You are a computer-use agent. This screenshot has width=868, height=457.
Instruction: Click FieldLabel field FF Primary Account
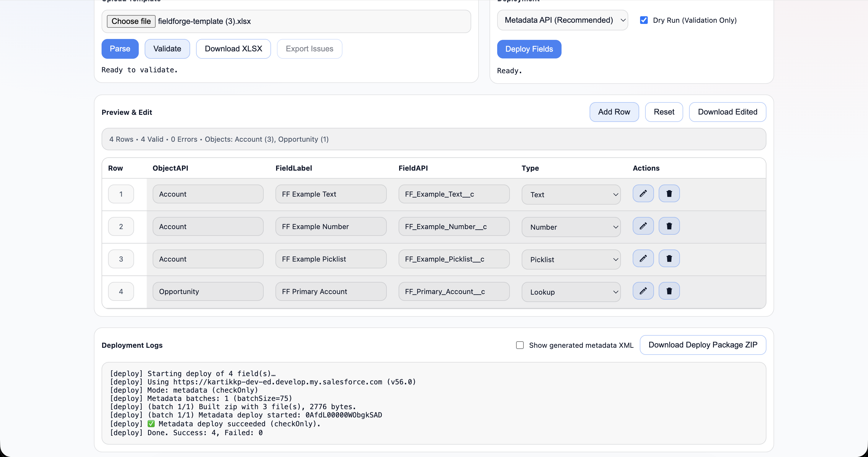tap(331, 291)
